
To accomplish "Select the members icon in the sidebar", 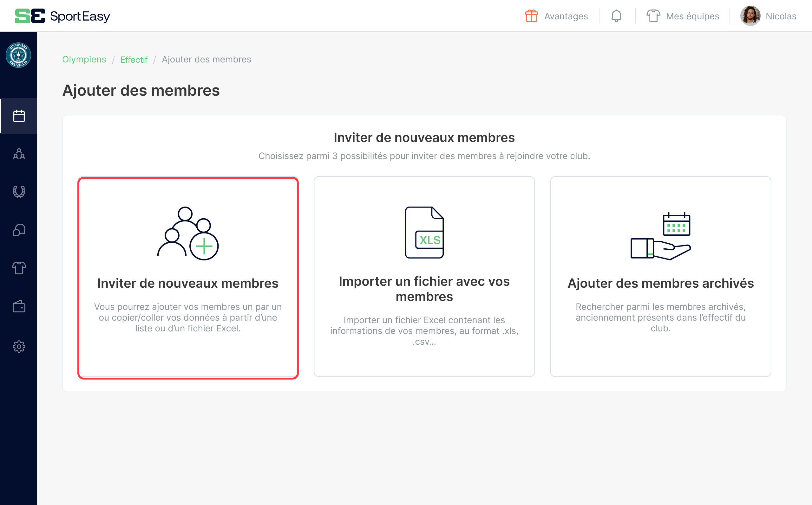I will tap(18, 154).
